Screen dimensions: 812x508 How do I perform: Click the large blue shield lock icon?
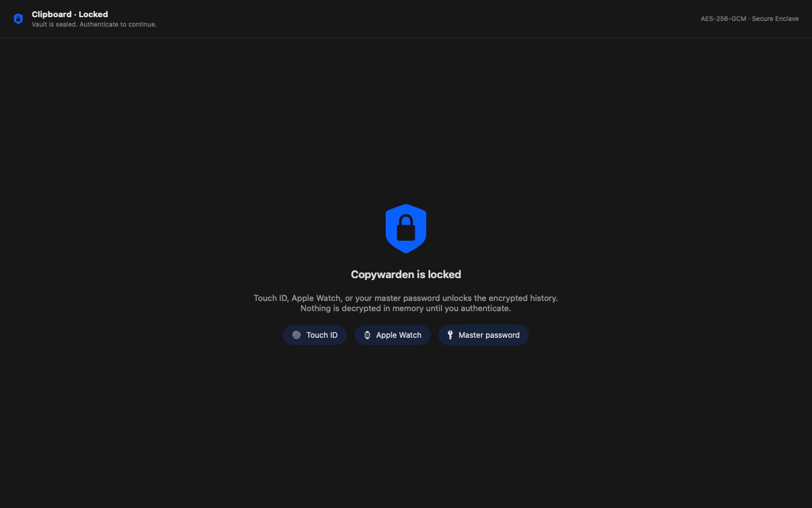click(x=406, y=229)
